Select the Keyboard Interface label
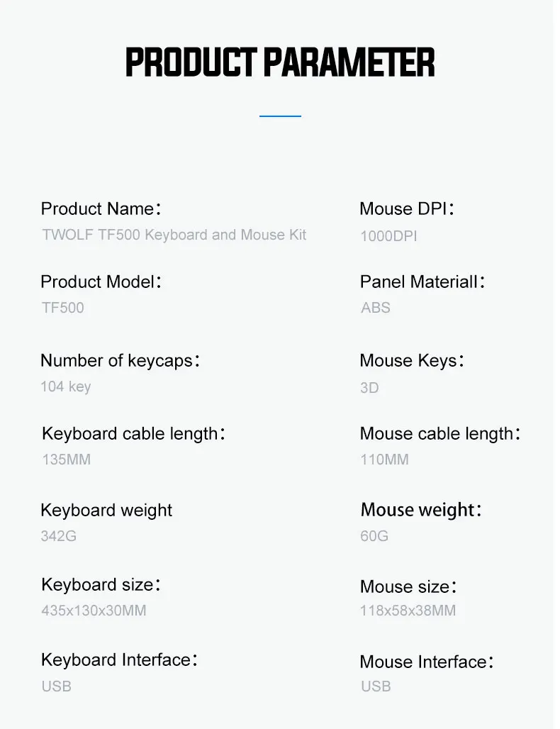The width and height of the screenshot is (560, 729). [119, 660]
